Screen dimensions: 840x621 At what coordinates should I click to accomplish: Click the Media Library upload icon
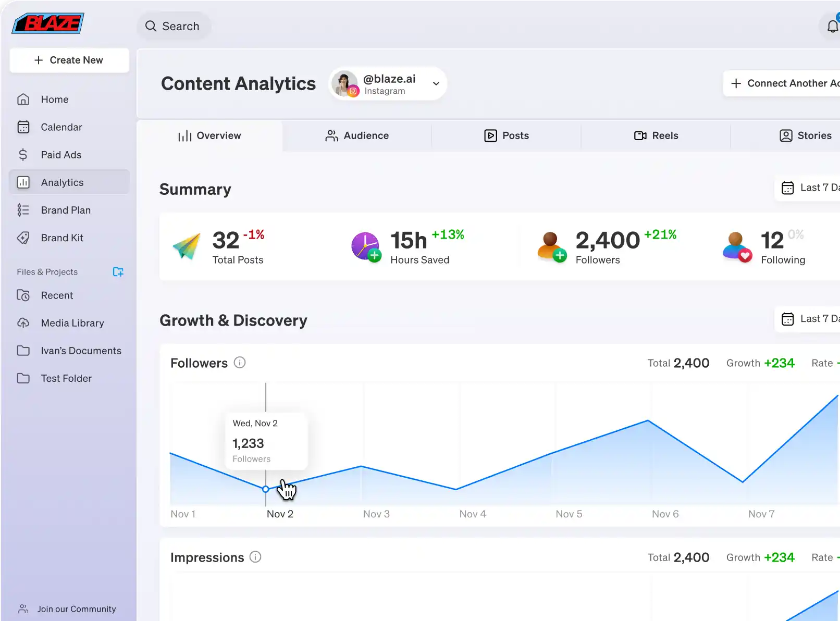click(x=23, y=323)
